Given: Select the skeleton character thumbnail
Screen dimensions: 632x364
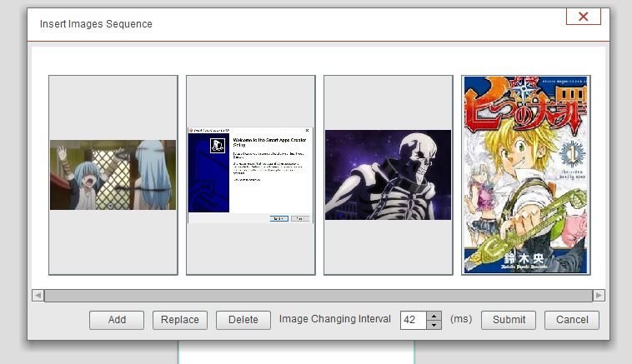Looking at the screenshot, I should coord(389,175).
